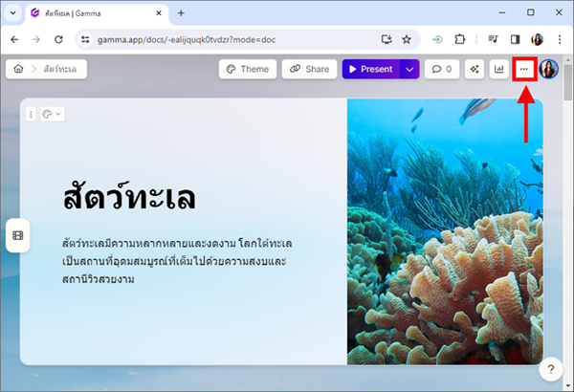
Task: Open the Chrome three-dot menu
Action: tap(560, 39)
